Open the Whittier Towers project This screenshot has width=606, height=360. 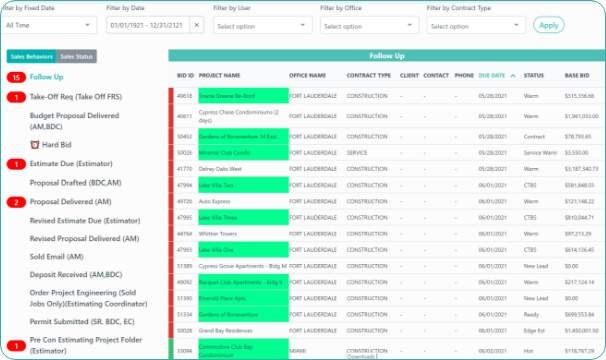click(218, 234)
